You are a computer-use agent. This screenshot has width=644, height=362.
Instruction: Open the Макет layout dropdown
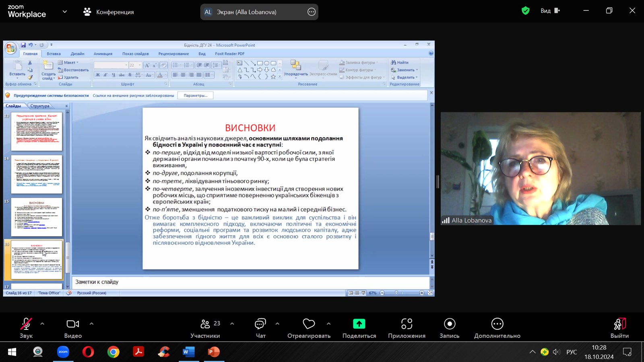[x=68, y=62]
